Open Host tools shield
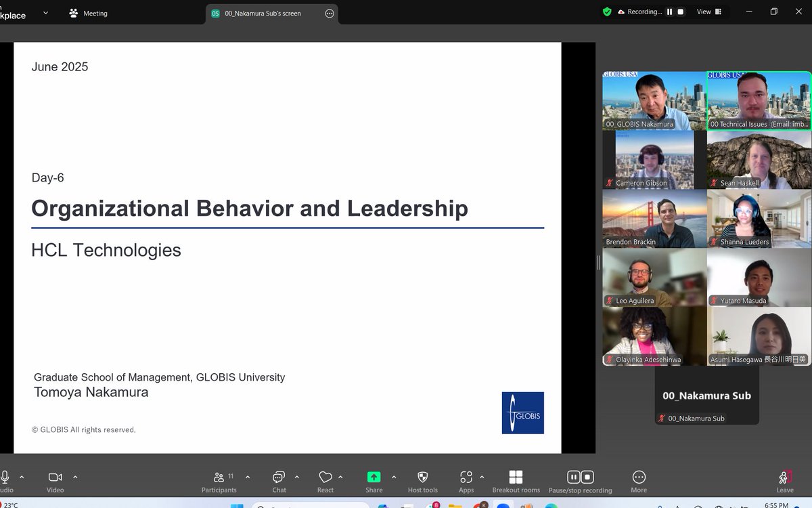This screenshot has width=812, height=508. tap(423, 481)
